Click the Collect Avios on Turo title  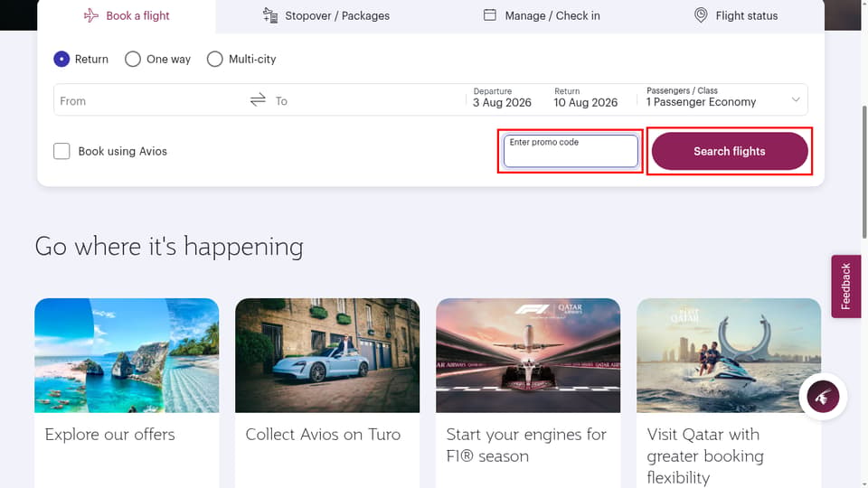(323, 435)
